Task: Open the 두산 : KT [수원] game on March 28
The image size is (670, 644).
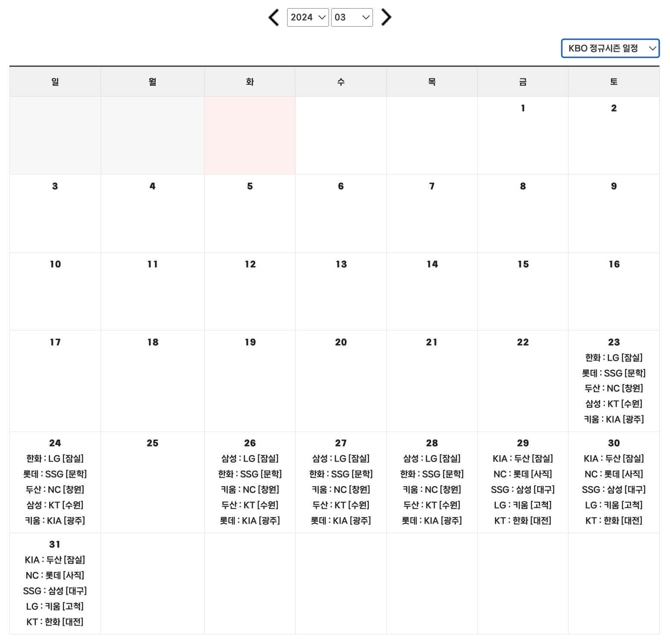Action: coord(432,505)
